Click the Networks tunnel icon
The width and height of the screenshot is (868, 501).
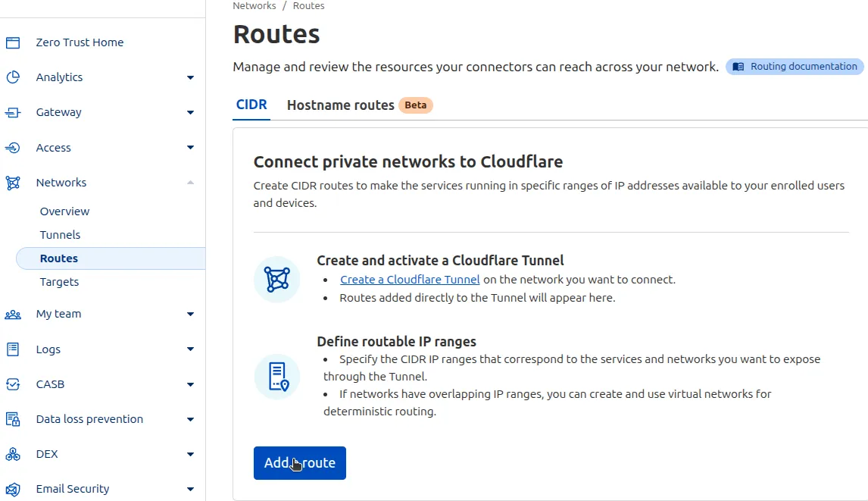coord(13,182)
